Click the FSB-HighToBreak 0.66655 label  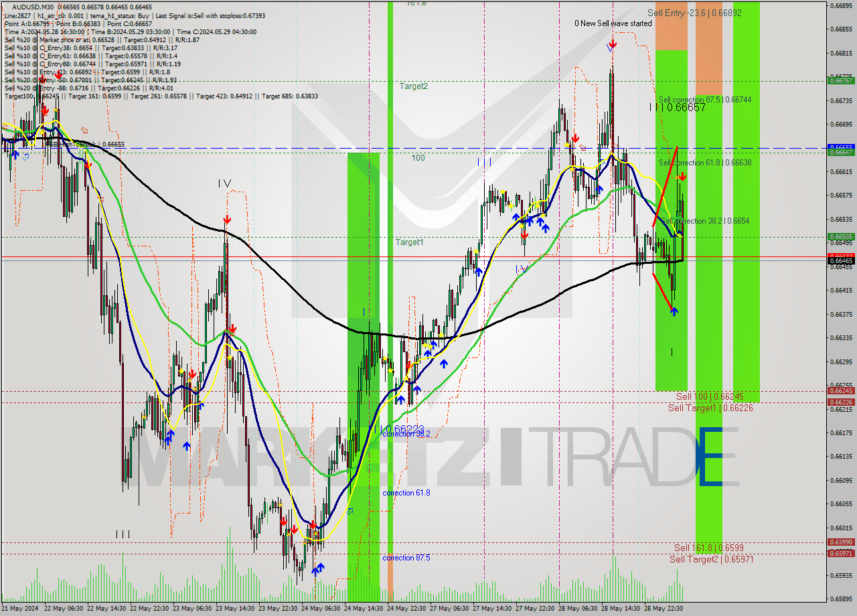click(x=84, y=144)
